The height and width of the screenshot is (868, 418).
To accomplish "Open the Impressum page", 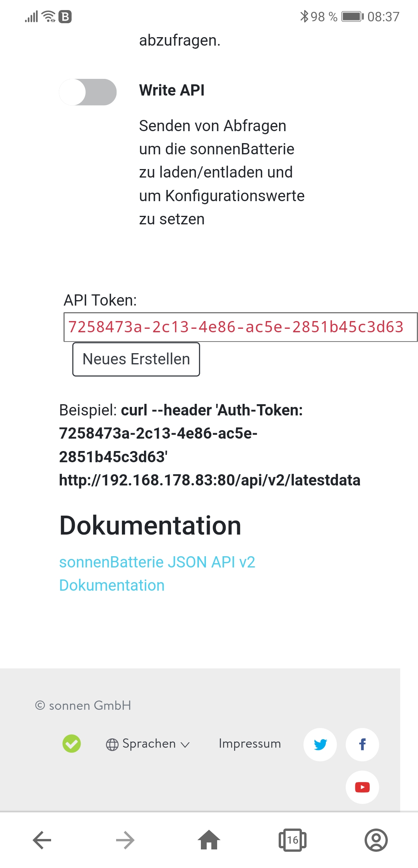I will pyautogui.click(x=250, y=743).
